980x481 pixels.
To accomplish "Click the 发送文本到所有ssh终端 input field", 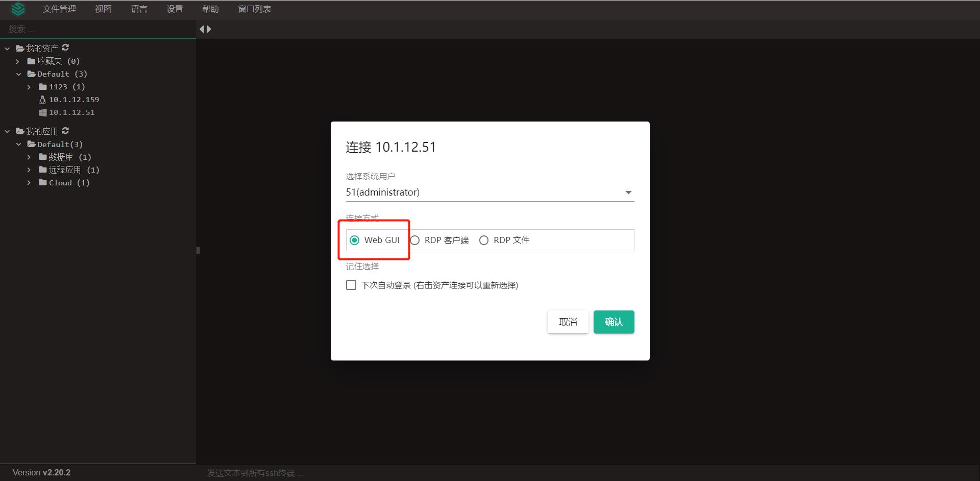I will (x=306, y=473).
